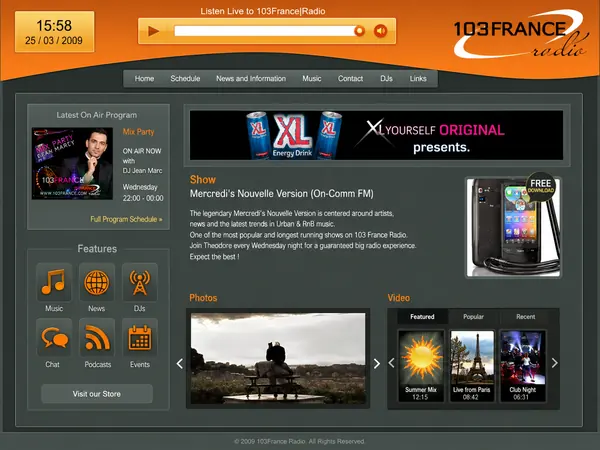Click the FREE DOWNLOAD badge
This screenshot has height=450, width=600.
pos(541,186)
